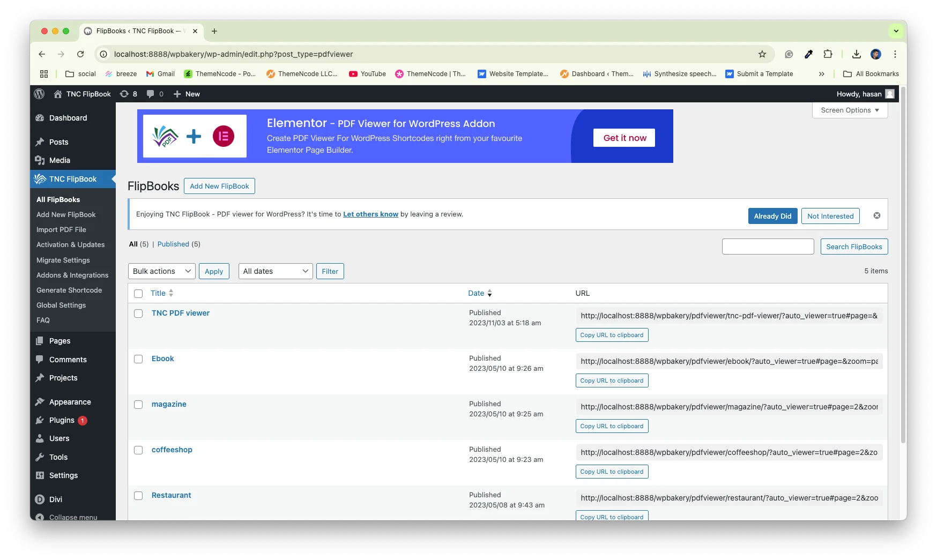This screenshot has height=560, width=937.
Task: Tick the checkbox for Ebook flipbook
Action: click(138, 359)
